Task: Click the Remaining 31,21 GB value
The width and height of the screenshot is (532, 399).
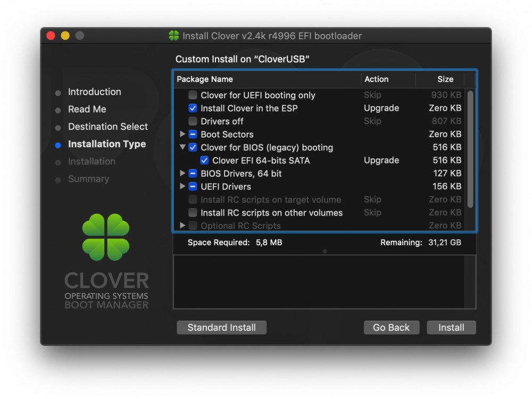Action: point(444,243)
